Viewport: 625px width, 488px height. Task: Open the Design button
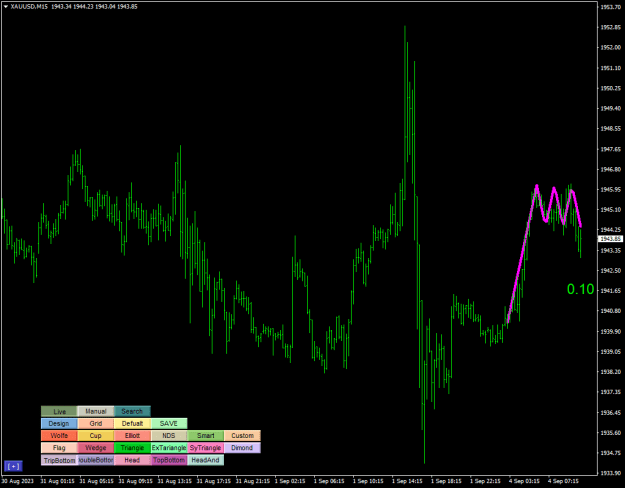point(59,423)
